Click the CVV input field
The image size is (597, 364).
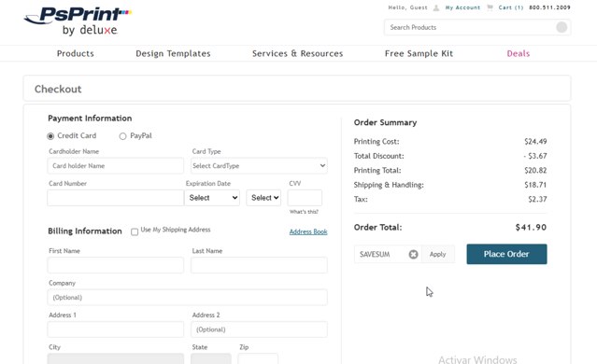point(305,198)
